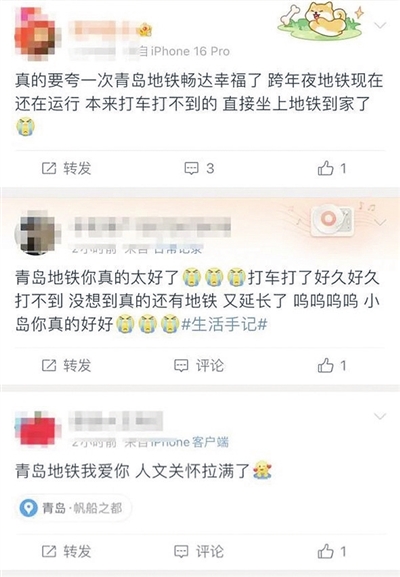Open 评论 on the second post
The width and height of the screenshot is (400, 577).
(x=199, y=365)
